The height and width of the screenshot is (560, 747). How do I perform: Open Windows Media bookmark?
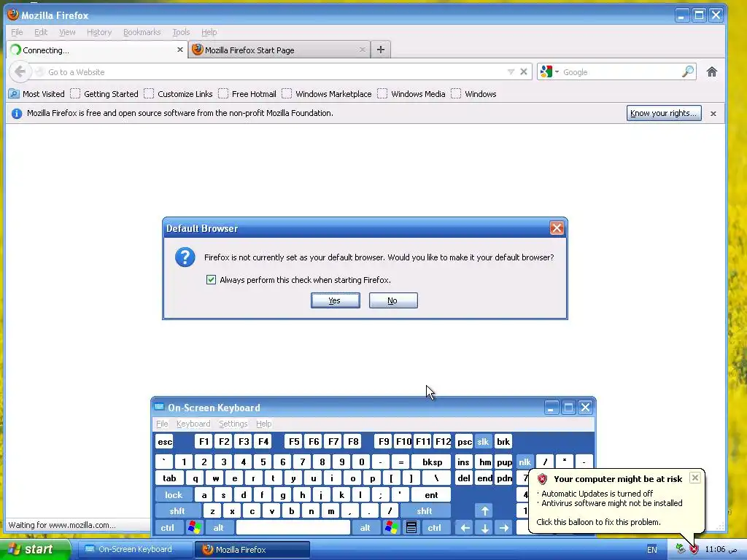point(412,94)
